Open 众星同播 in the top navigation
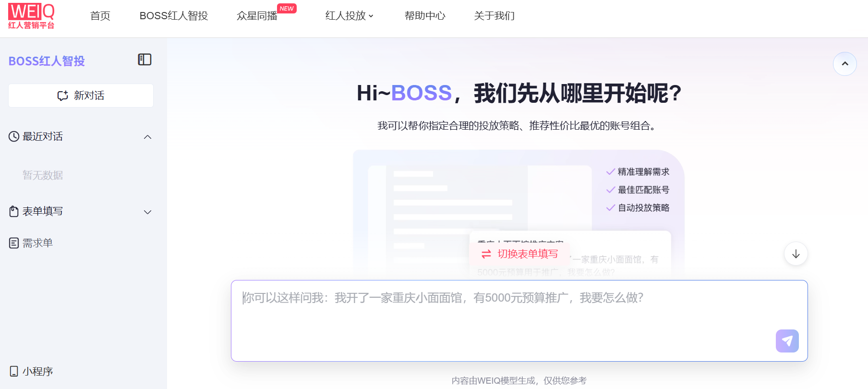The height and width of the screenshot is (389, 868). 257,16
